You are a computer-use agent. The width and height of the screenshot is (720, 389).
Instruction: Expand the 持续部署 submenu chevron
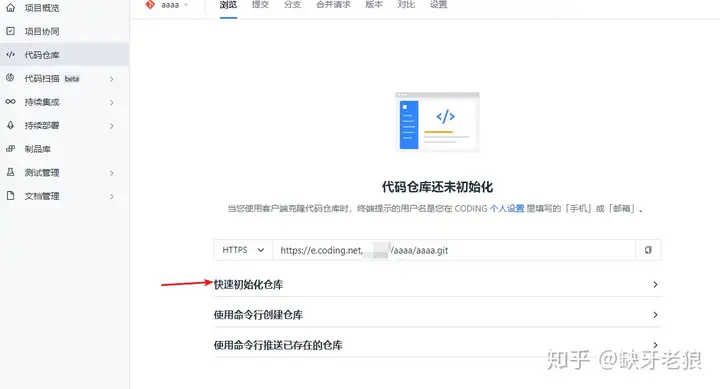pos(112,126)
